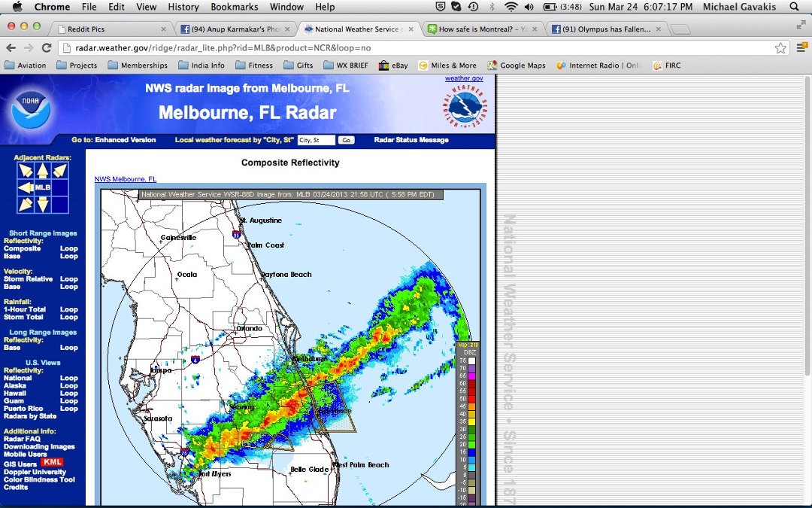Image resolution: width=812 pixels, height=508 pixels.
Task: Reload the page with the refresh icon
Action: 47,47
